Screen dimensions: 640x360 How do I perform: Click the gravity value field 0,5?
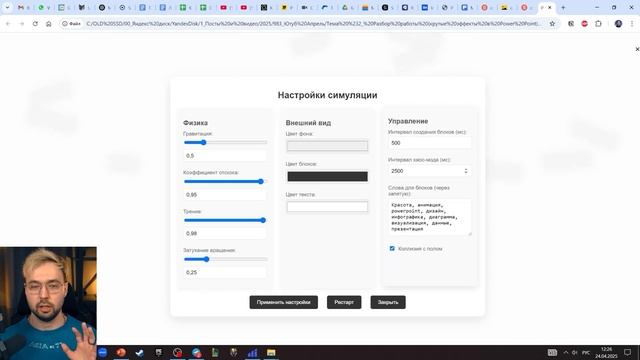coord(225,156)
